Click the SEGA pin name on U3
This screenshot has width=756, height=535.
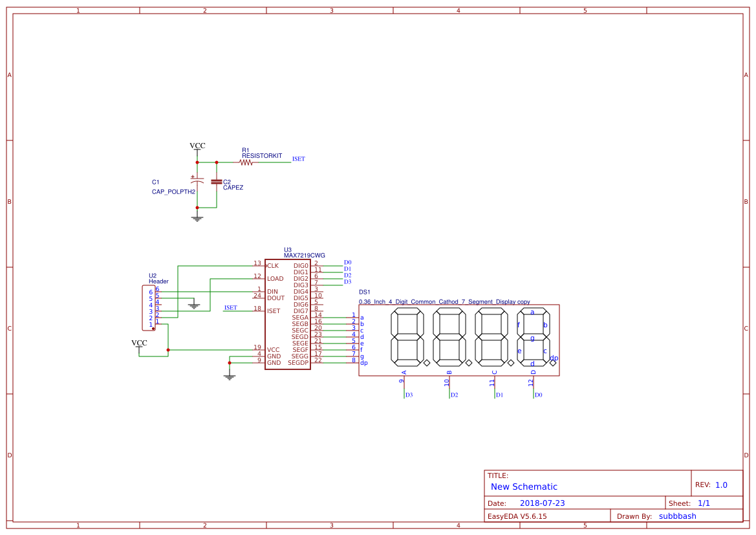coord(300,318)
